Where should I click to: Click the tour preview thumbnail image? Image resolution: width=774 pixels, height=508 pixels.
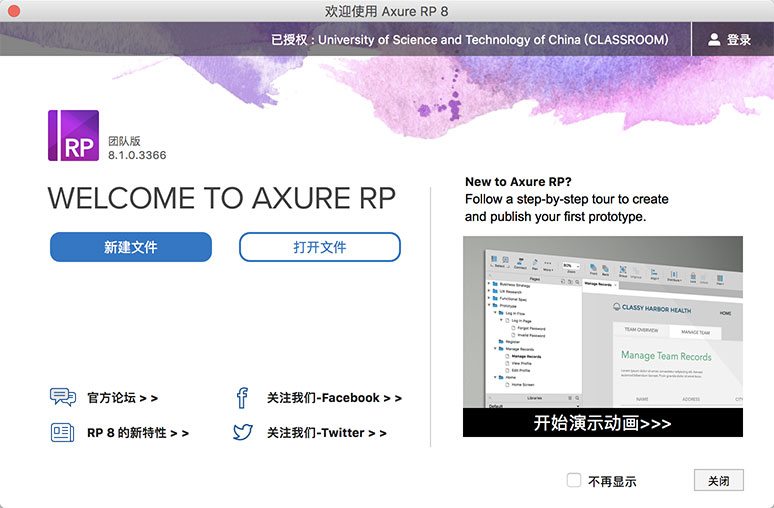tap(603, 322)
